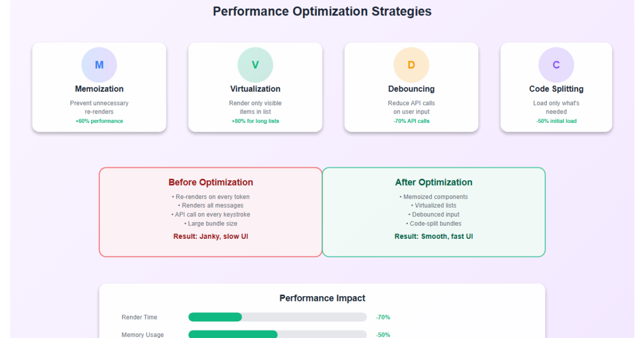Click 'Result: Smooth, fast UI' text
Image resolution: width=644 pixels, height=338 pixels.
click(434, 237)
